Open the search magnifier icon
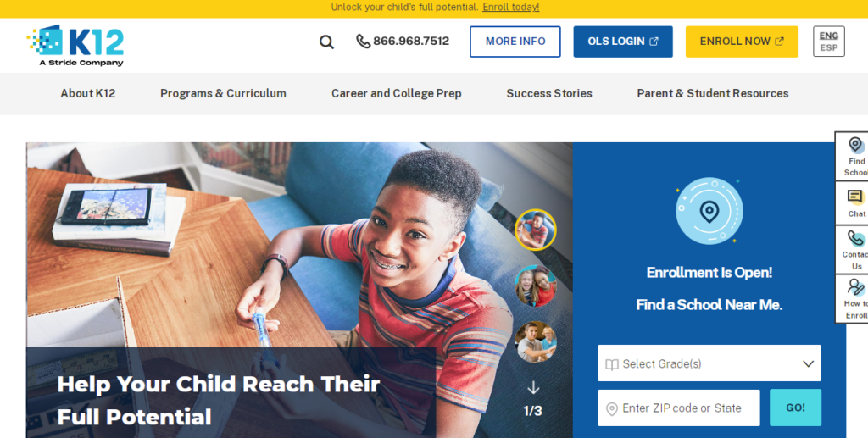 click(x=326, y=42)
